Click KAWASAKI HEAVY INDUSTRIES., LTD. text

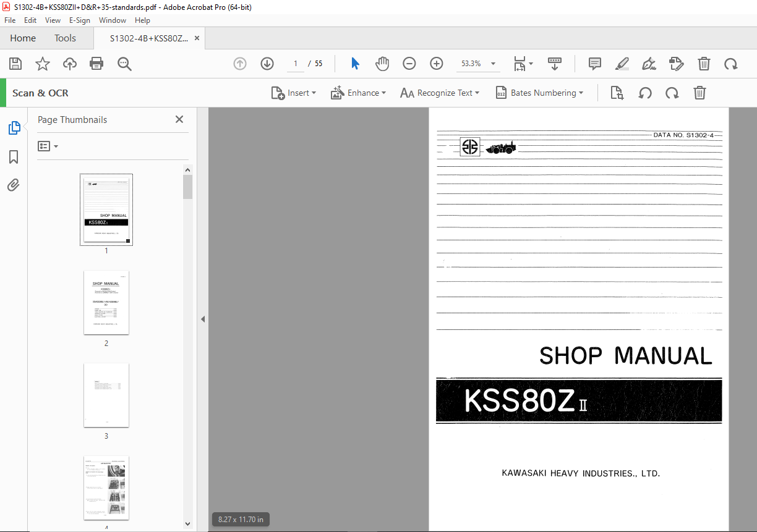pos(581,474)
